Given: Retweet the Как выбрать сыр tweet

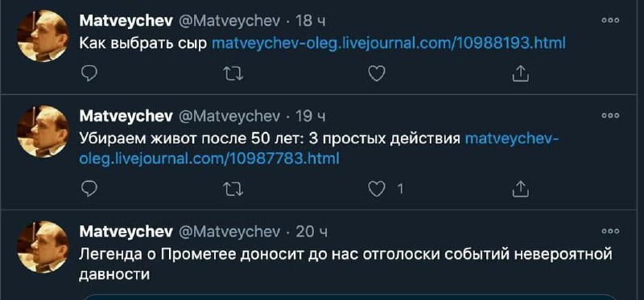Looking at the screenshot, I should pyautogui.click(x=233, y=74).
